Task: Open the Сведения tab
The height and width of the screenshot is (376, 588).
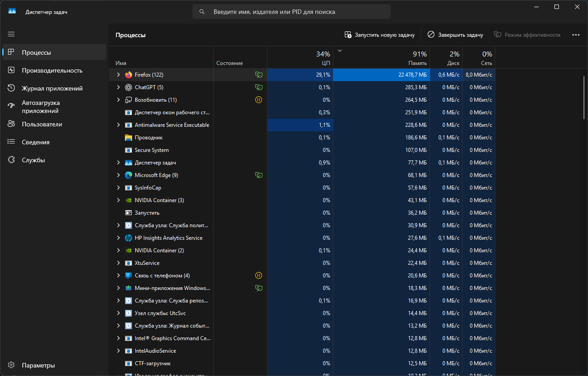Action: pyautogui.click(x=54, y=142)
